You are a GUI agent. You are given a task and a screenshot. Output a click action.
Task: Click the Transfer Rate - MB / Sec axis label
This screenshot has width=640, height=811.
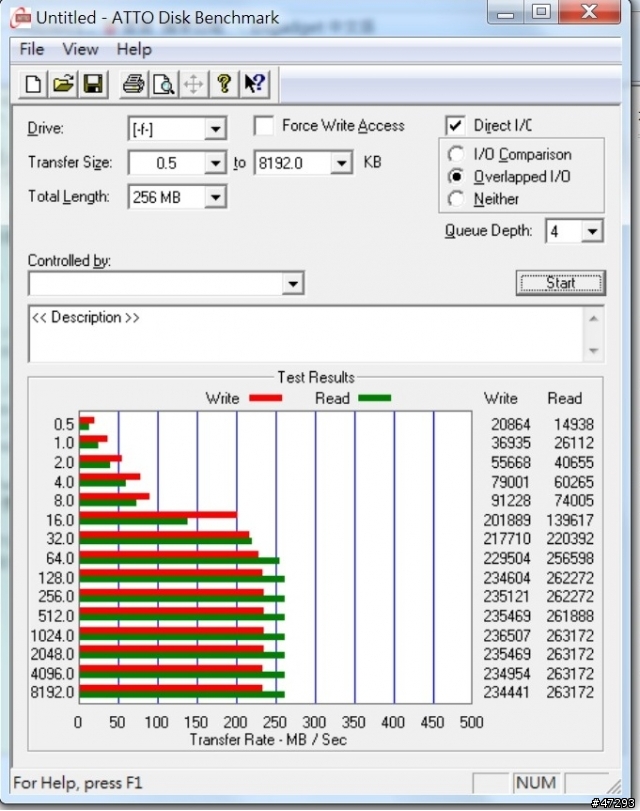[x=268, y=740]
